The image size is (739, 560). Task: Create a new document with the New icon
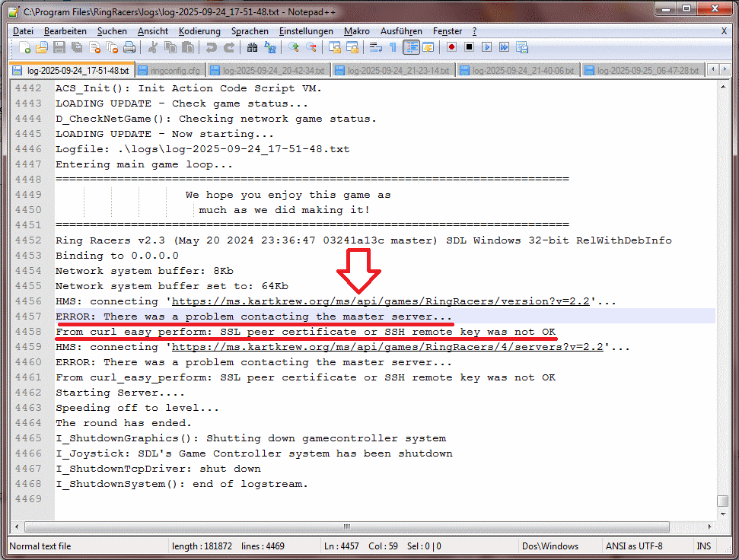tap(24, 47)
